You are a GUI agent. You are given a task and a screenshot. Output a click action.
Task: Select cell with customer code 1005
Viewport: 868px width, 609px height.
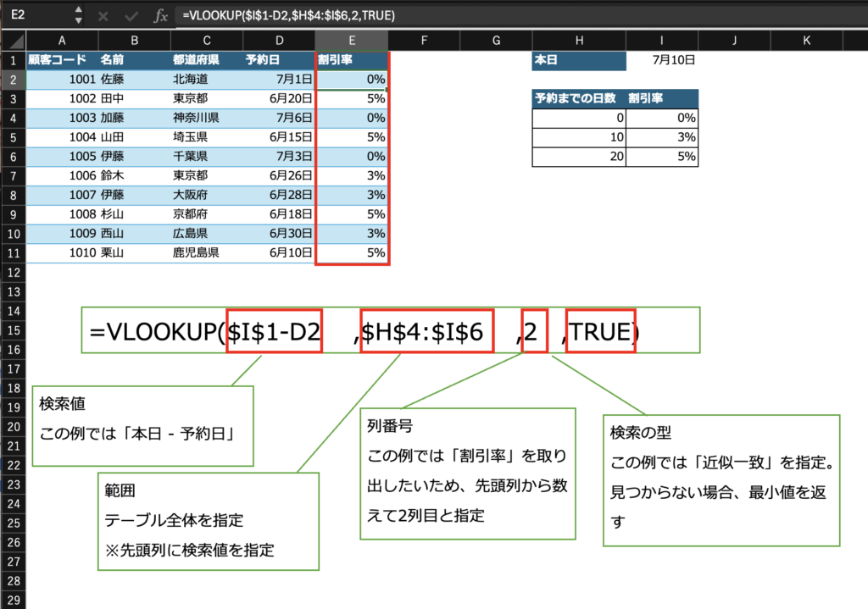click(62, 156)
